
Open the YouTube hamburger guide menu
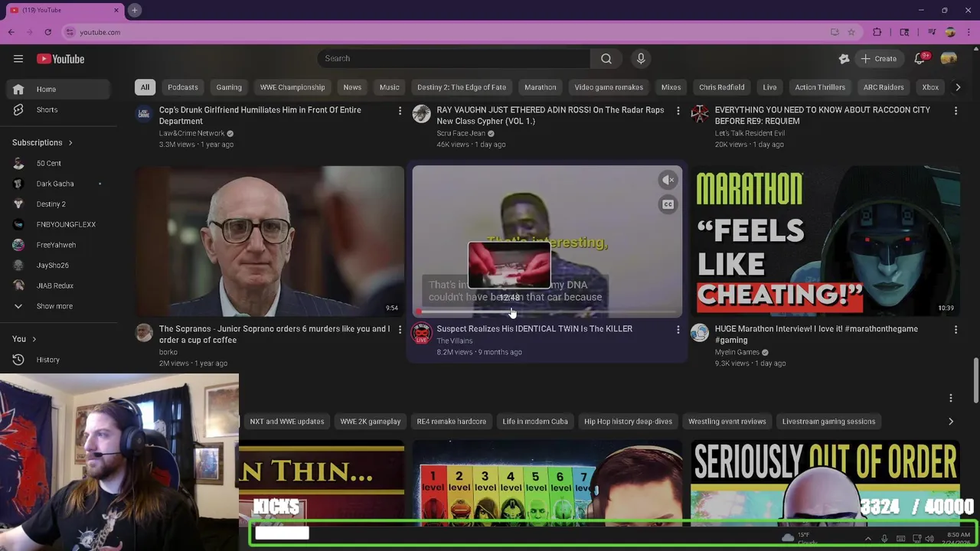pyautogui.click(x=18, y=59)
